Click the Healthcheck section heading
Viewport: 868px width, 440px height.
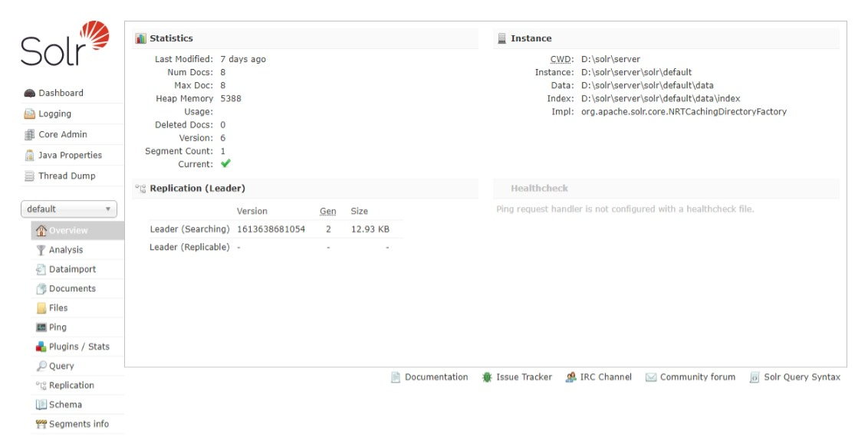539,188
